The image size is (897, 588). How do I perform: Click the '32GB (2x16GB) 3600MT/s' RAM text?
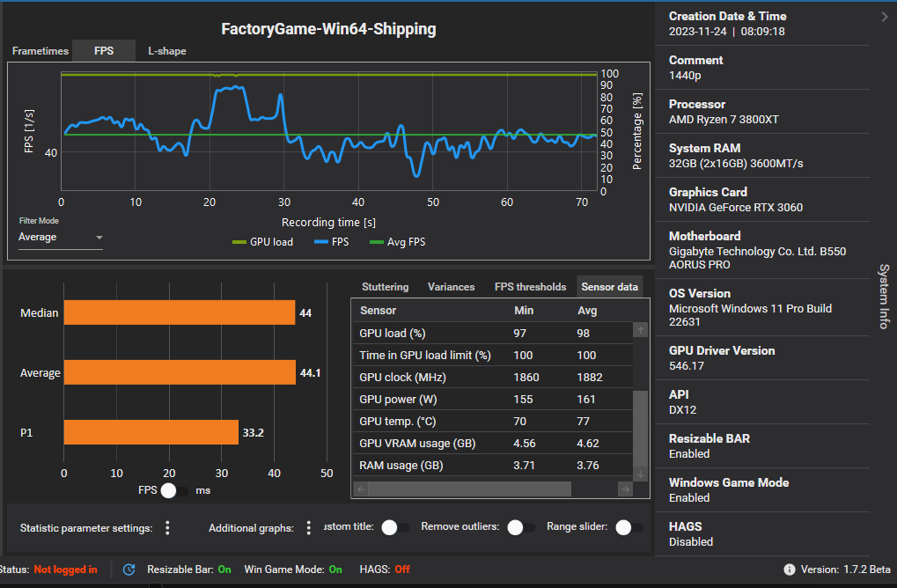pos(736,164)
